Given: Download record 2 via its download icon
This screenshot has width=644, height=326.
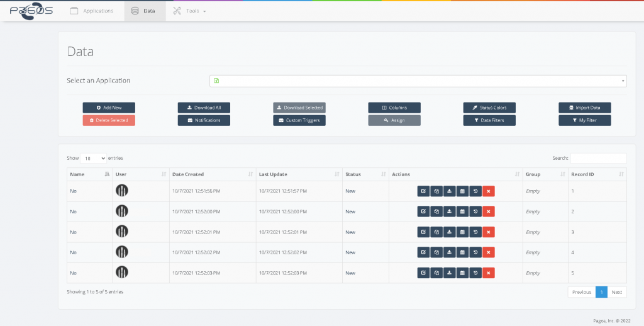Looking at the screenshot, I should coord(449,211).
